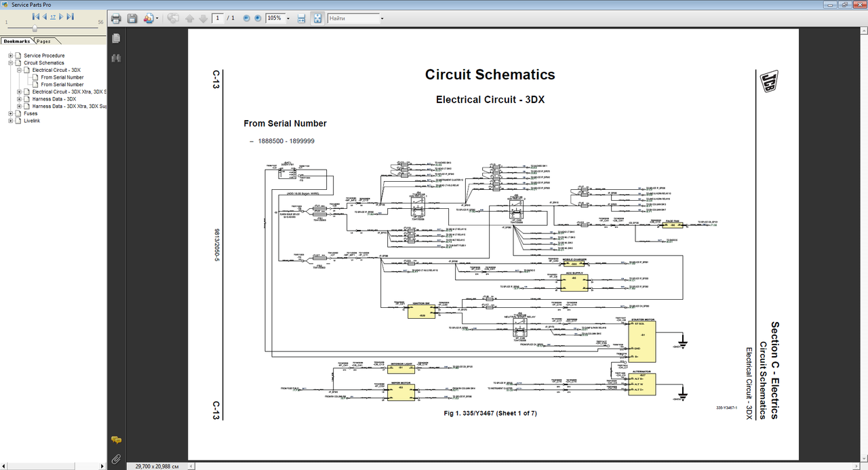
Task: Select Electrical Circuit - 3DX bookmark
Action: pyautogui.click(x=56, y=70)
